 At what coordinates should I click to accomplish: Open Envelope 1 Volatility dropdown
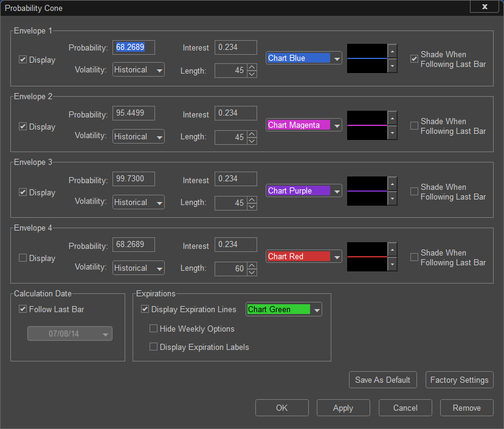[139, 69]
